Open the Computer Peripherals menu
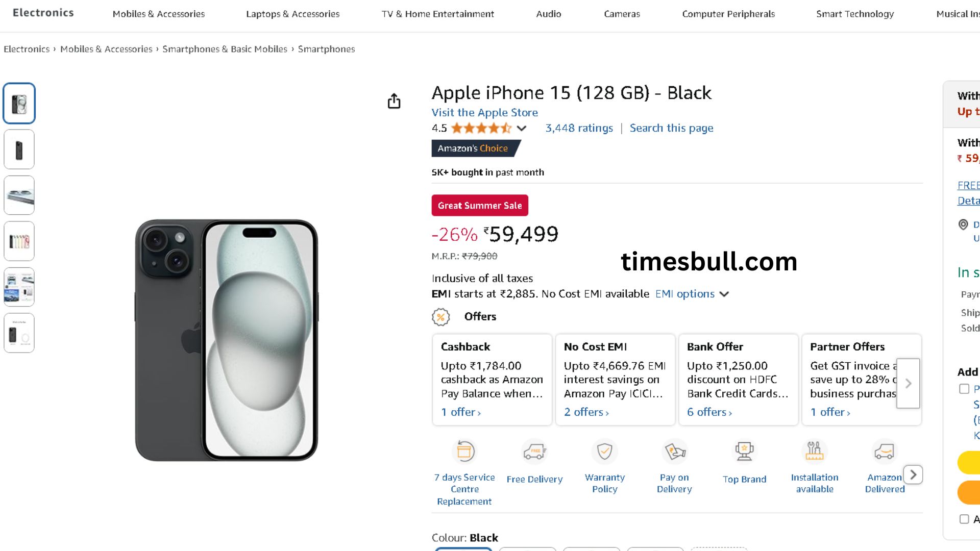 click(728, 14)
